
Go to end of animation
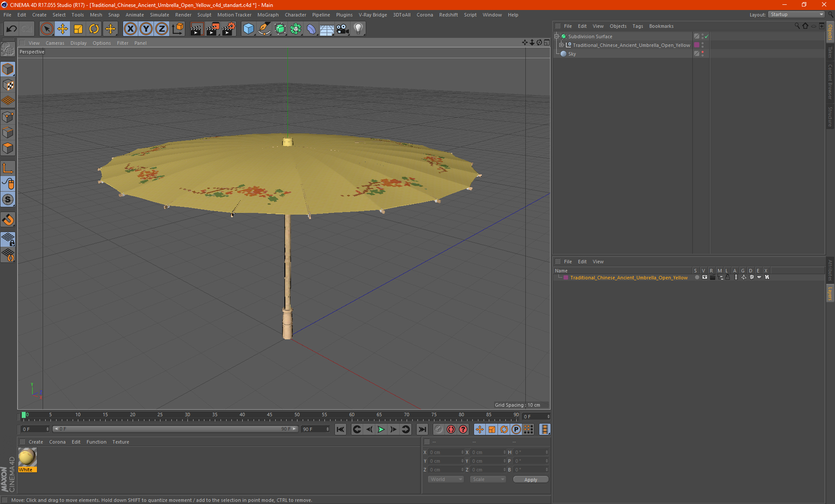[x=422, y=429]
